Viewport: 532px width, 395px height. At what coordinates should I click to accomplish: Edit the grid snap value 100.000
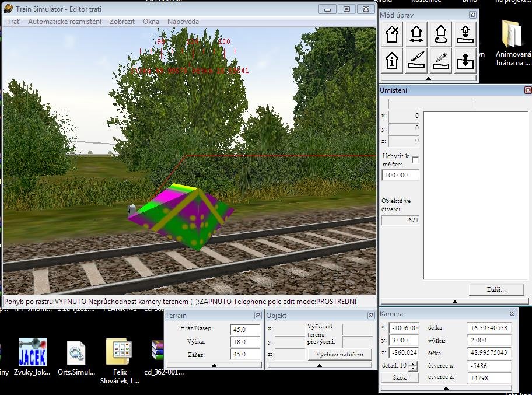tap(400, 175)
